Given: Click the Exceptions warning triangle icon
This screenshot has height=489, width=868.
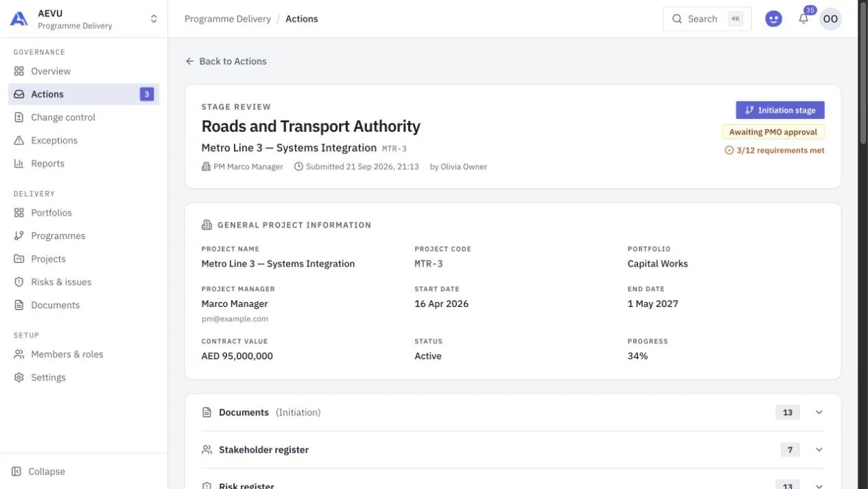Looking at the screenshot, I should point(19,141).
